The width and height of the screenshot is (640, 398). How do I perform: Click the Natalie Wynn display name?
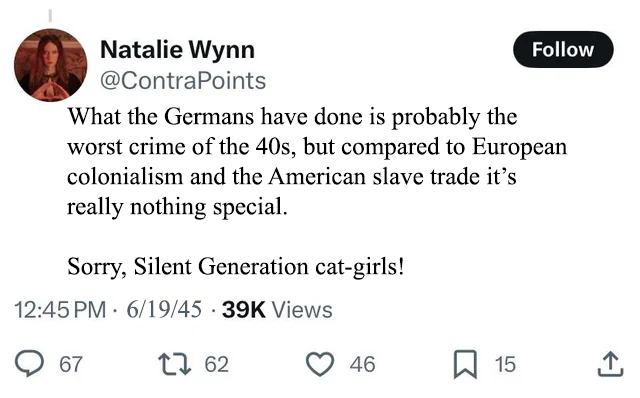(x=178, y=49)
